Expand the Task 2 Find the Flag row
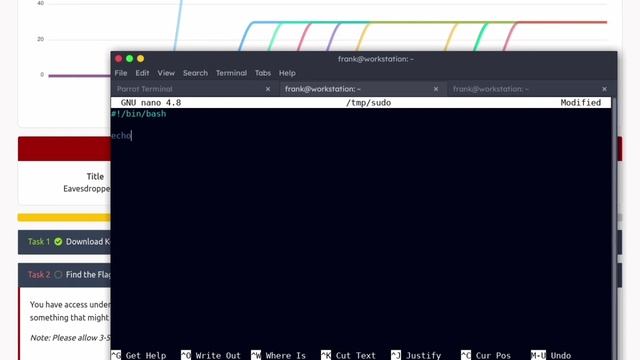The image size is (640, 360). (x=64, y=275)
